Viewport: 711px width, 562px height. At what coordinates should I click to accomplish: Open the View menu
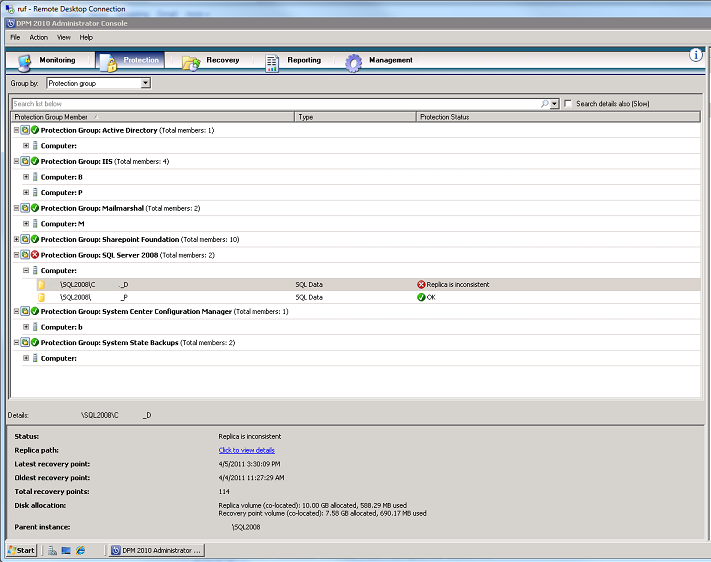pyautogui.click(x=64, y=37)
